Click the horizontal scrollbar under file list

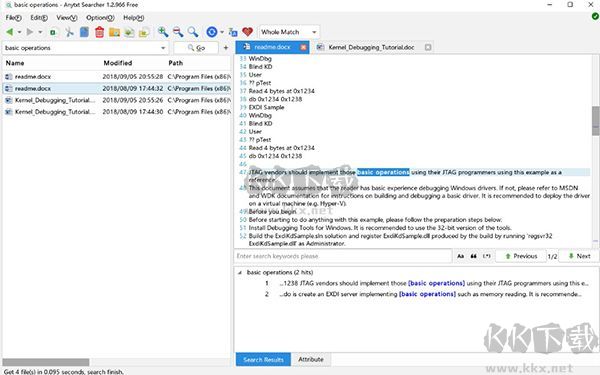pos(46,362)
